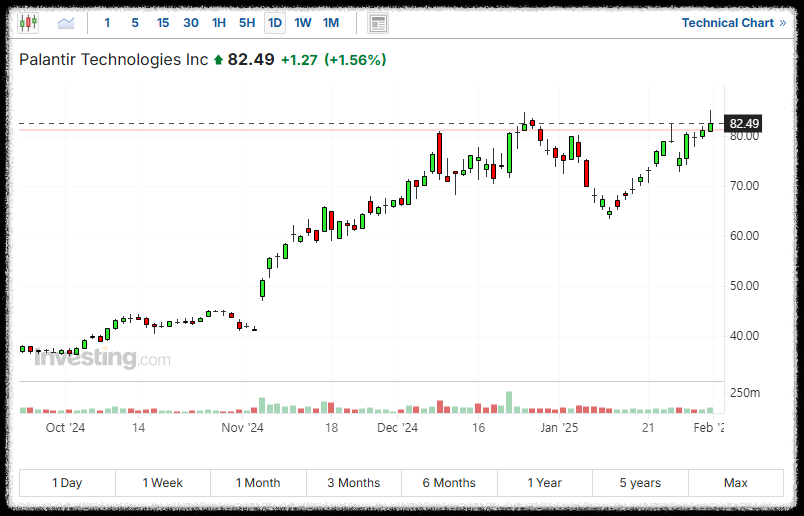Set the range to 6 Months
The image size is (804, 516).
449,483
